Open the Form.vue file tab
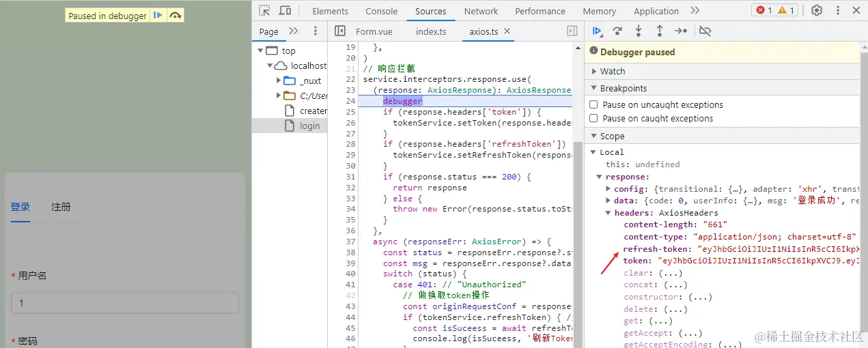This screenshot has height=348, width=868. (374, 31)
